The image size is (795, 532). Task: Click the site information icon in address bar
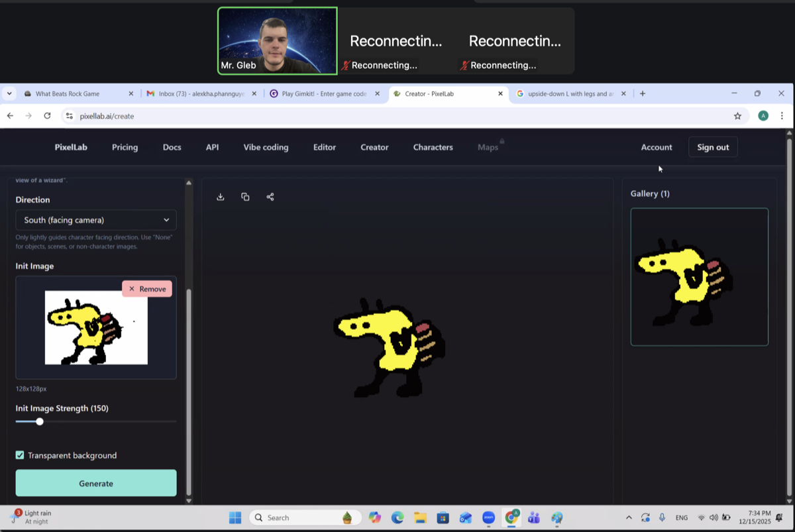coord(70,116)
